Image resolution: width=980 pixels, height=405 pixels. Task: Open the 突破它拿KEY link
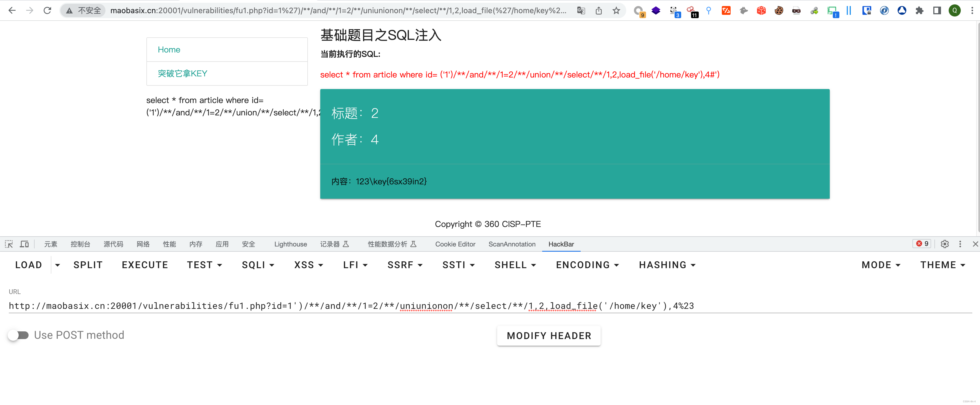[x=182, y=73]
